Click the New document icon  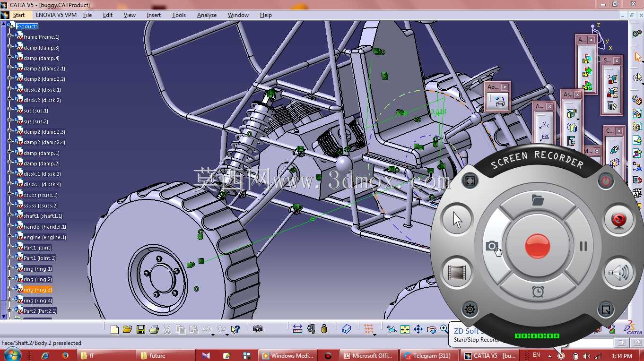point(114,329)
